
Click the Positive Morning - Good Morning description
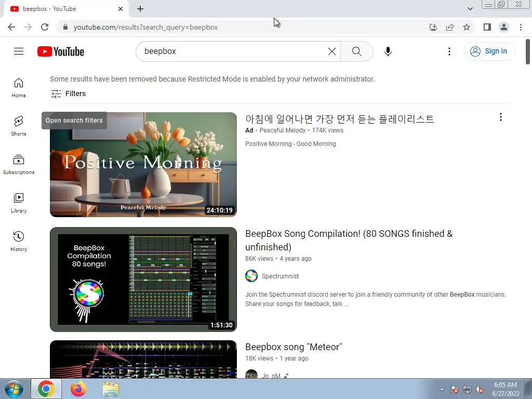[290, 144]
